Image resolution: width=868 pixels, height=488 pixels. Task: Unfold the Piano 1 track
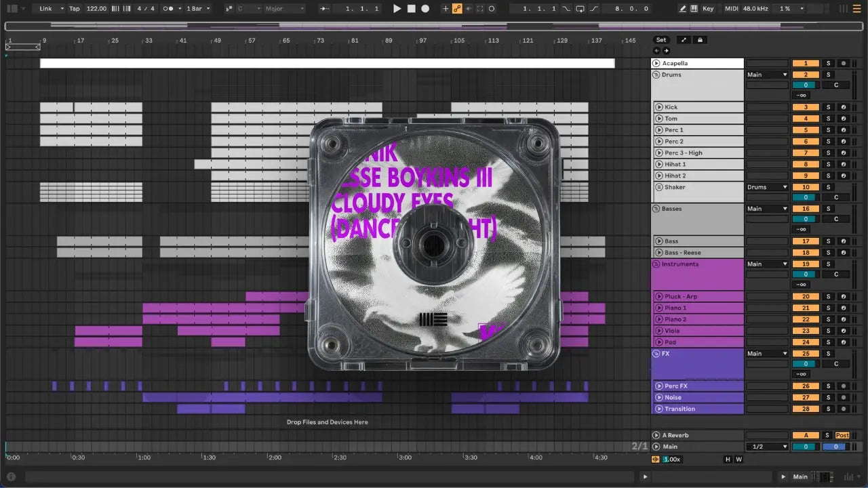(659, 308)
